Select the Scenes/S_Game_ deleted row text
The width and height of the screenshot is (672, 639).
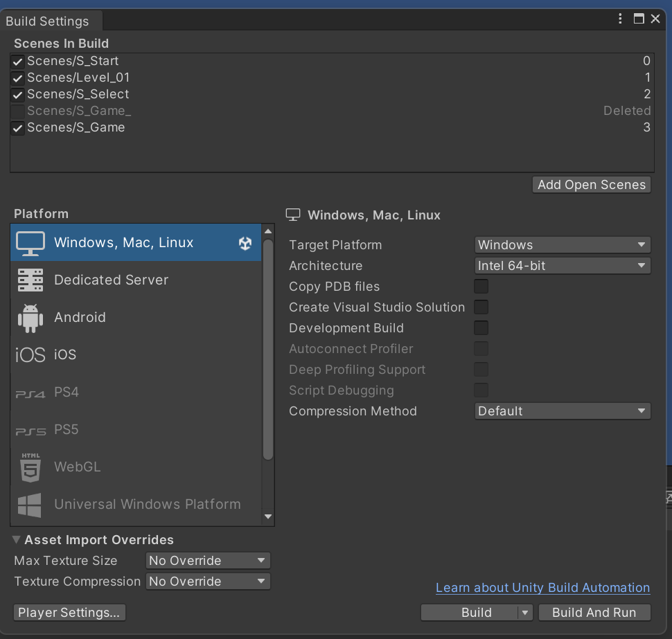(79, 111)
